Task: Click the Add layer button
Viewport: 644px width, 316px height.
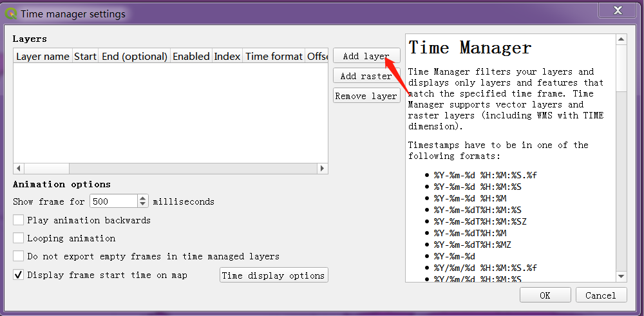Action: (x=366, y=56)
